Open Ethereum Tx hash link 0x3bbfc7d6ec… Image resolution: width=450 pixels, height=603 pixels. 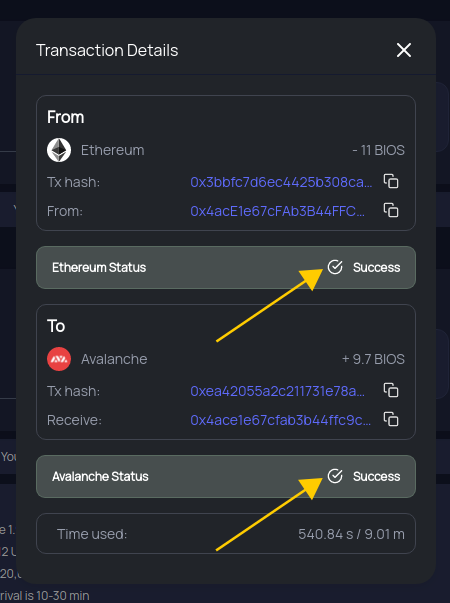[x=281, y=182]
